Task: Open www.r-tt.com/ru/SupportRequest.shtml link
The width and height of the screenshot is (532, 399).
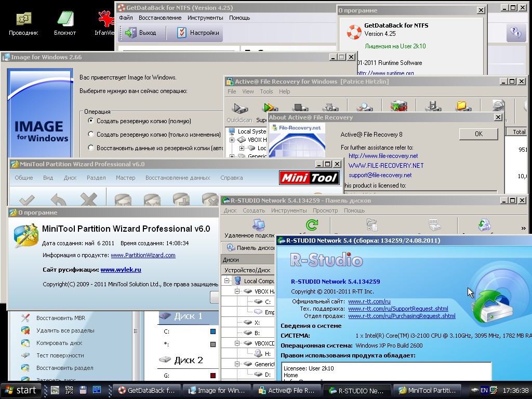Action: [398, 309]
